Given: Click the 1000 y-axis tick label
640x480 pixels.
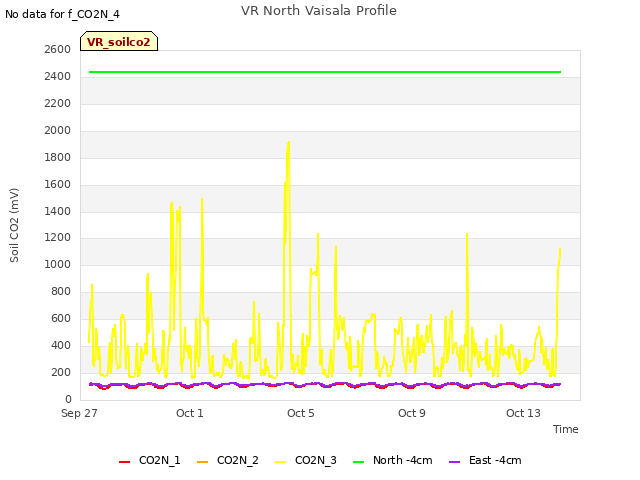Looking at the screenshot, I should coord(58,264).
